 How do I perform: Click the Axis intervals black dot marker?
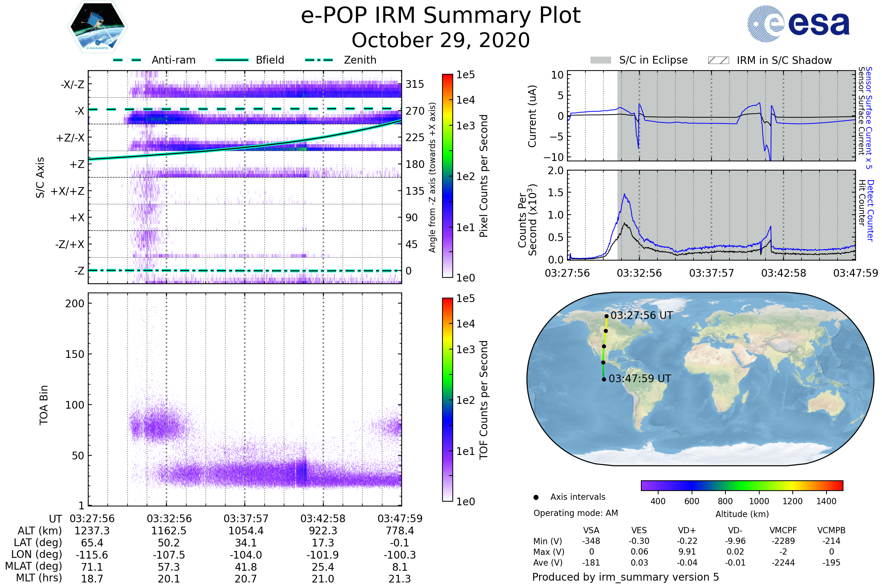coord(536,497)
